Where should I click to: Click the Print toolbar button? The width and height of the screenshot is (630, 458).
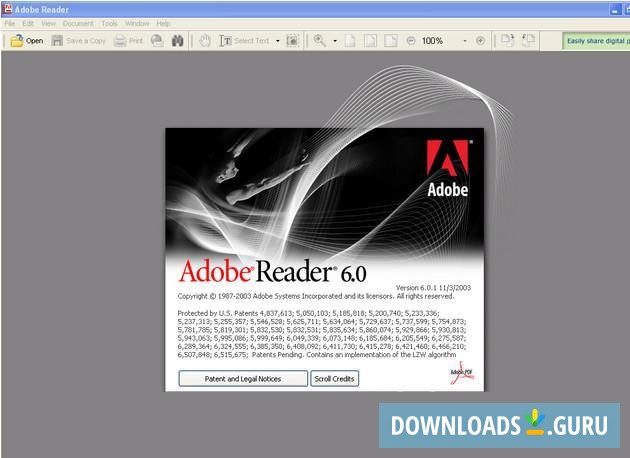click(129, 41)
